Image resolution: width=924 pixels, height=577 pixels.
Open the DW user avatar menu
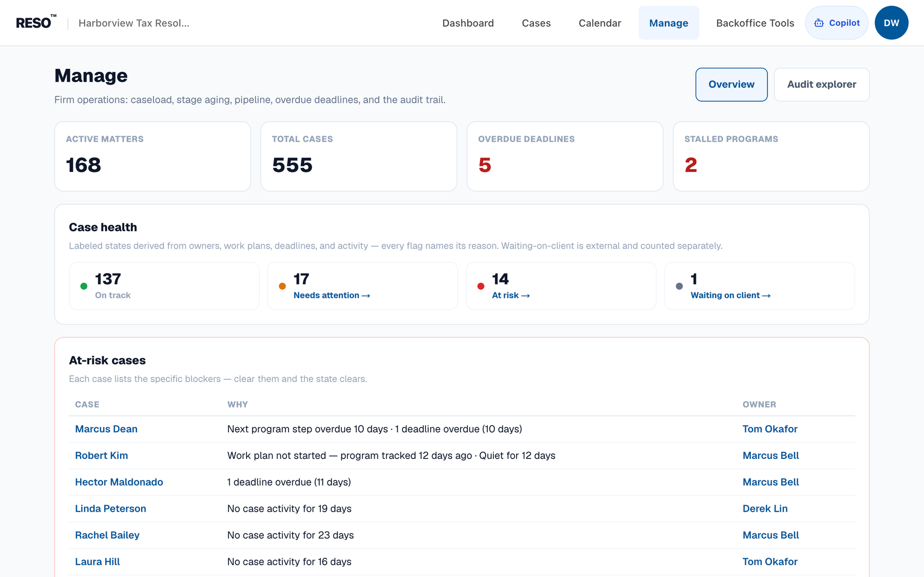pyautogui.click(x=891, y=23)
